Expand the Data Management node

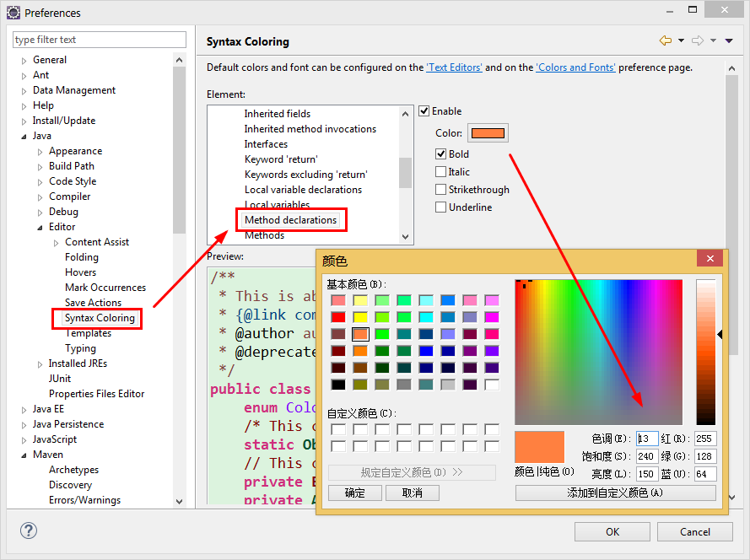pyautogui.click(x=24, y=91)
